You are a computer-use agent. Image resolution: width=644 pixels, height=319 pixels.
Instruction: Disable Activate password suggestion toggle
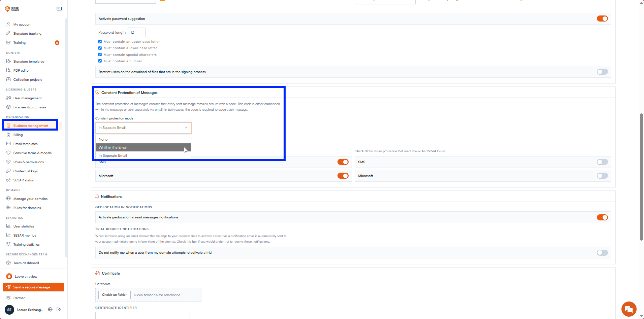602,19
